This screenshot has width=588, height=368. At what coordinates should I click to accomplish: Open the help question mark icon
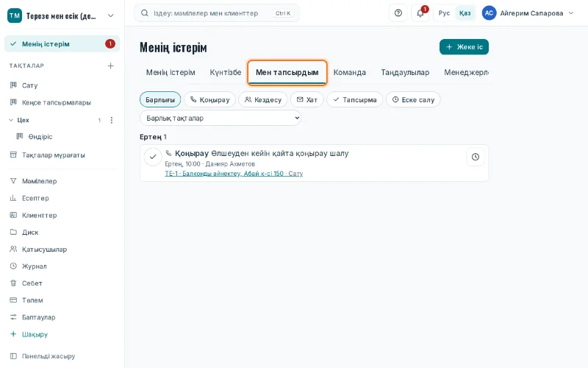click(x=398, y=13)
